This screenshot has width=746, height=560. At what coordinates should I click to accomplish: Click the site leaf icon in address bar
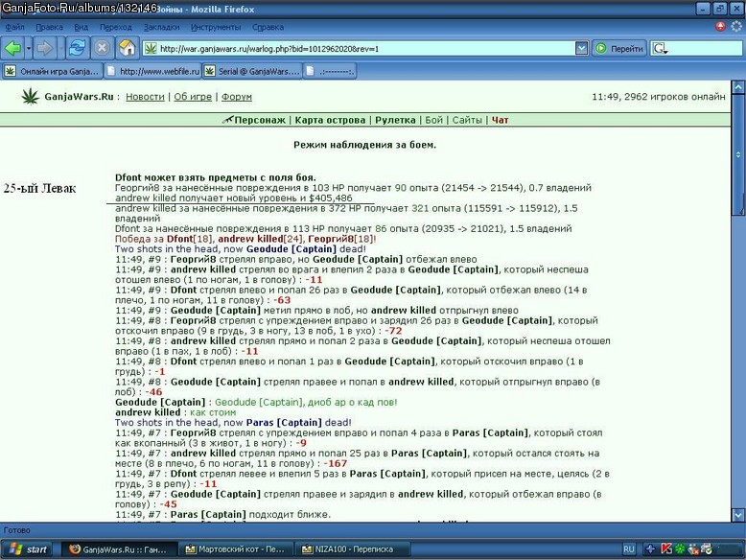pyautogui.click(x=151, y=49)
